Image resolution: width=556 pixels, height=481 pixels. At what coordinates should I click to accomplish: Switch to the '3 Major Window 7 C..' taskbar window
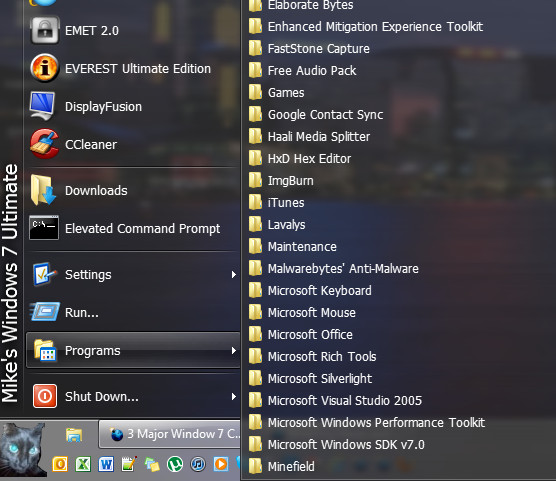170,434
